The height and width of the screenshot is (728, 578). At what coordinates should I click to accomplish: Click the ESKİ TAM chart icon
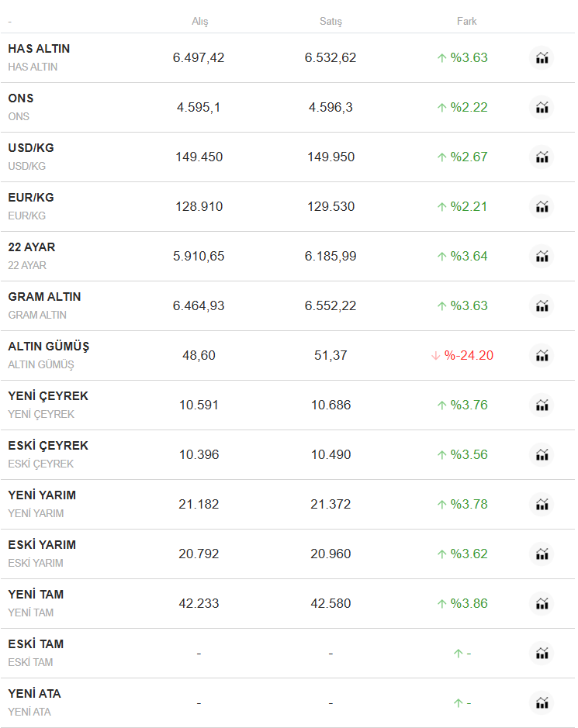(542, 654)
